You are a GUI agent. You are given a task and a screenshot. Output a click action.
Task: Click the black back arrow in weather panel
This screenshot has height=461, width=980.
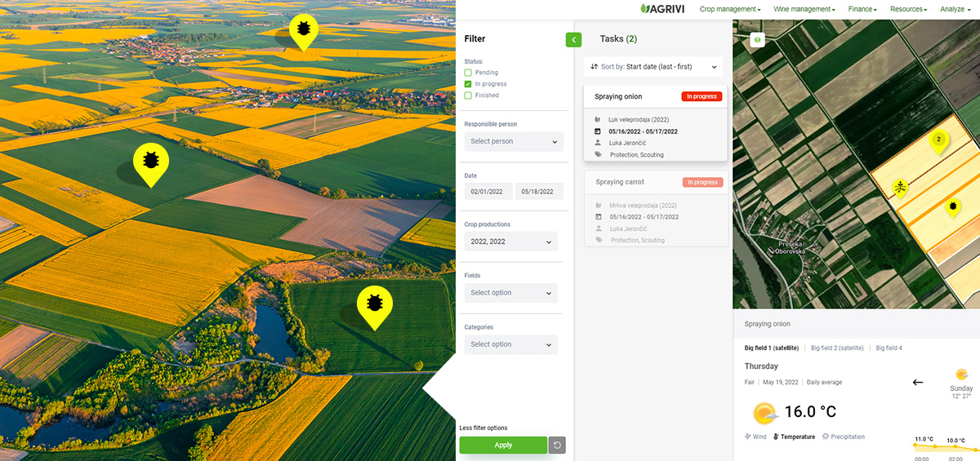(917, 382)
